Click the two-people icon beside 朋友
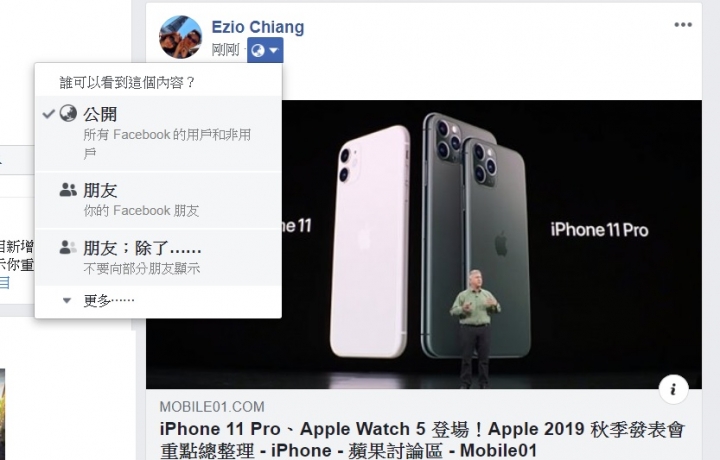 [68, 190]
